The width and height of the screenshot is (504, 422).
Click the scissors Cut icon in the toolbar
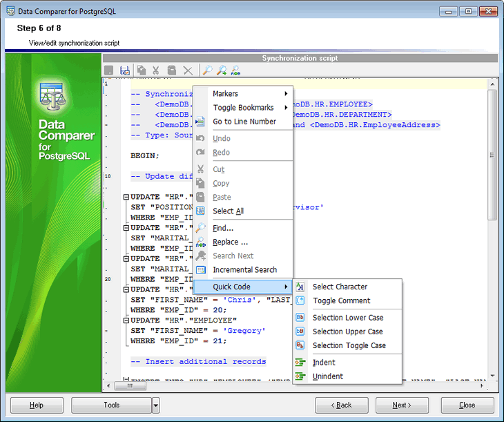(156, 70)
